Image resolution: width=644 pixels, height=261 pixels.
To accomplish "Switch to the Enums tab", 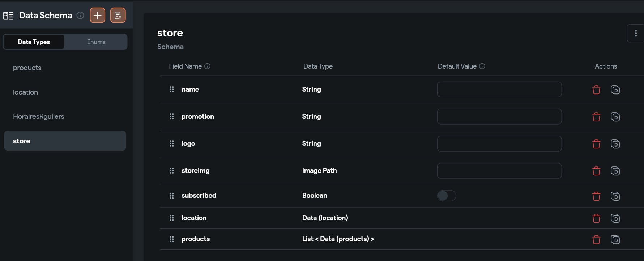I will pyautogui.click(x=96, y=42).
